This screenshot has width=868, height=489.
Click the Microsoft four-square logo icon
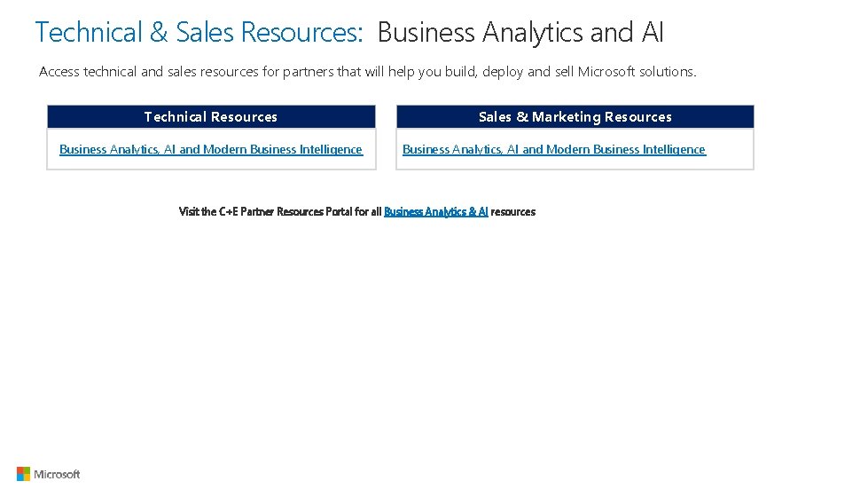coord(23,474)
